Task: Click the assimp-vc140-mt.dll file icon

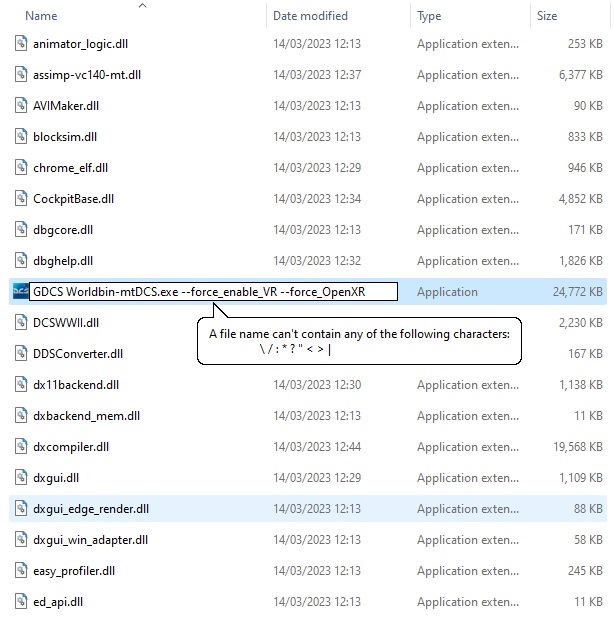Action: tap(21, 74)
